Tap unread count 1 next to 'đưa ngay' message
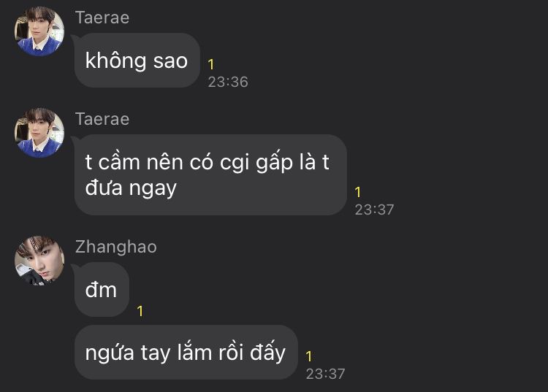This screenshot has height=392, width=548. (357, 192)
